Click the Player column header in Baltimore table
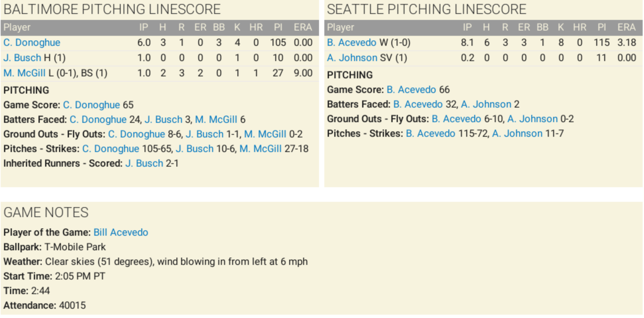This screenshot has width=644, height=318. (x=17, y=27)
